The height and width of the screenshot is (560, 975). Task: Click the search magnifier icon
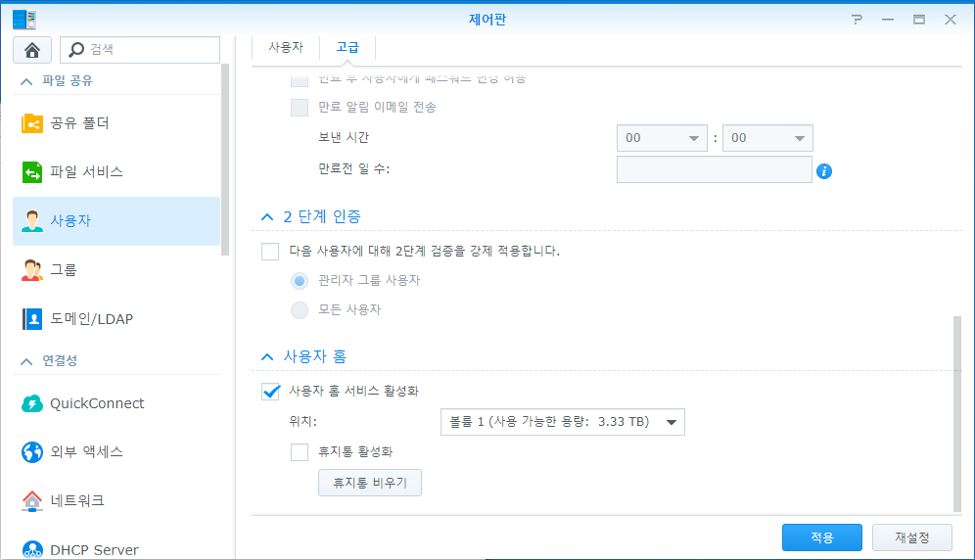76,50
